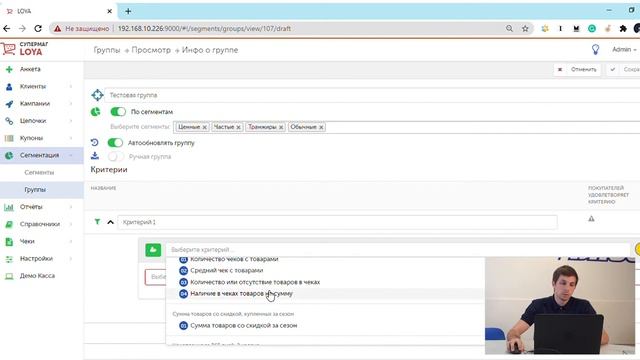
Task: Click the refresh history icon by Автообновлять
Action: click(95, 142)
